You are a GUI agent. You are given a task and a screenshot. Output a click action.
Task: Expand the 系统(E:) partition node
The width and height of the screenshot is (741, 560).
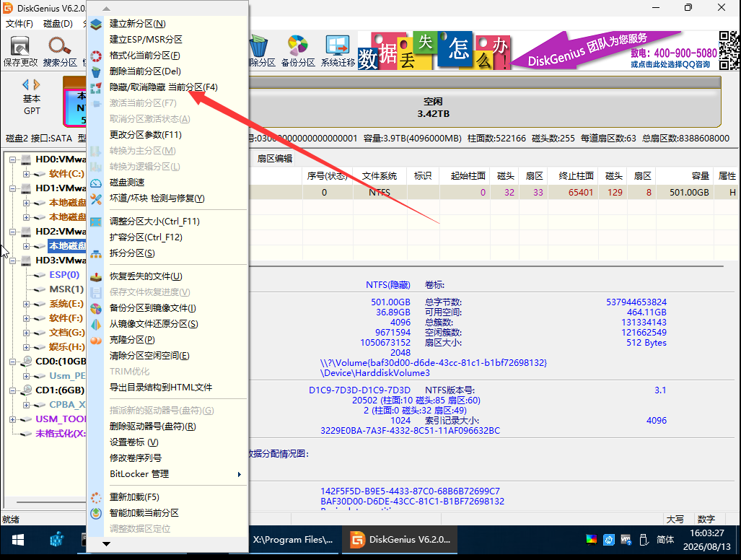[27, 304]
